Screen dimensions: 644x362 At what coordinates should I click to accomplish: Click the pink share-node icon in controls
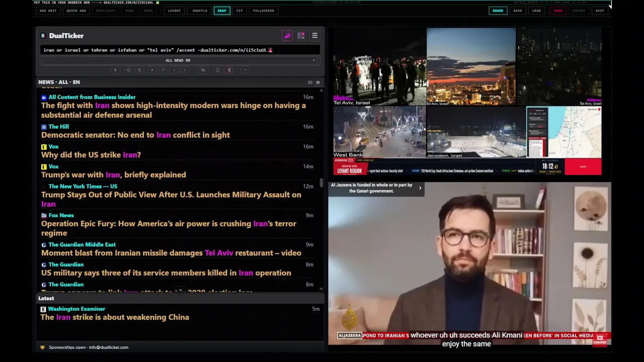coord(229,70)
